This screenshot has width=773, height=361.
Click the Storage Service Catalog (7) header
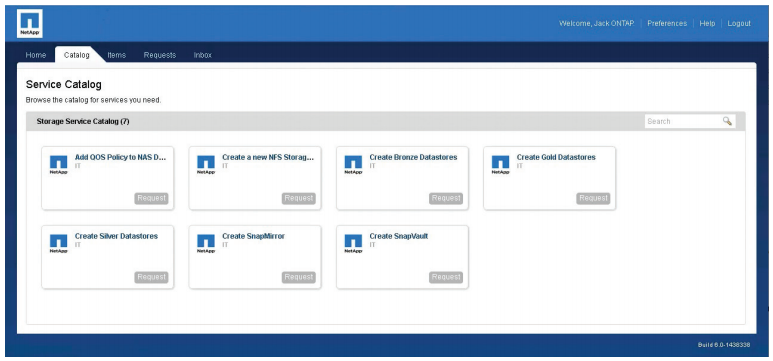(83, 121)
